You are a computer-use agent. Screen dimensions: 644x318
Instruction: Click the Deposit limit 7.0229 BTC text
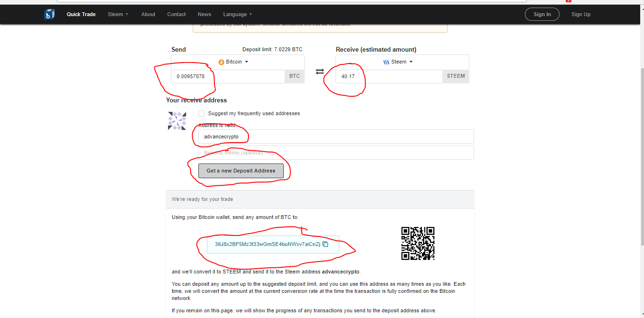(272, 49)
